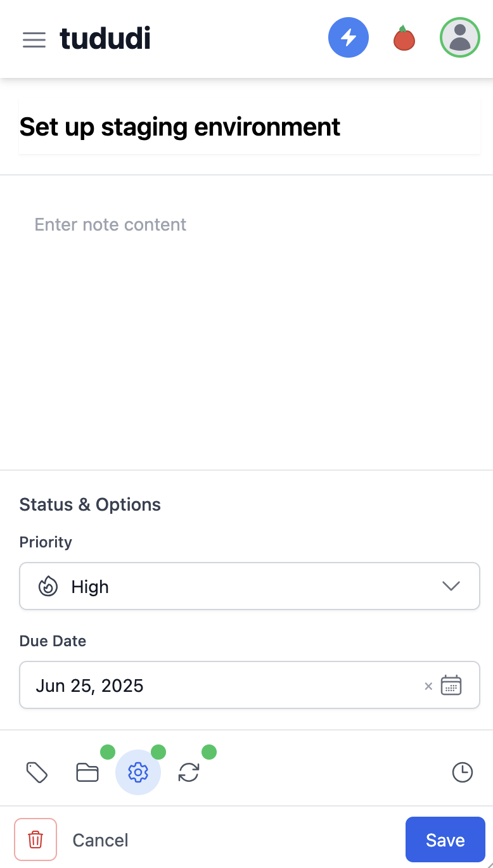Open the calendar date picker
This screenshot has height=868, width=493.
[451, 686]
